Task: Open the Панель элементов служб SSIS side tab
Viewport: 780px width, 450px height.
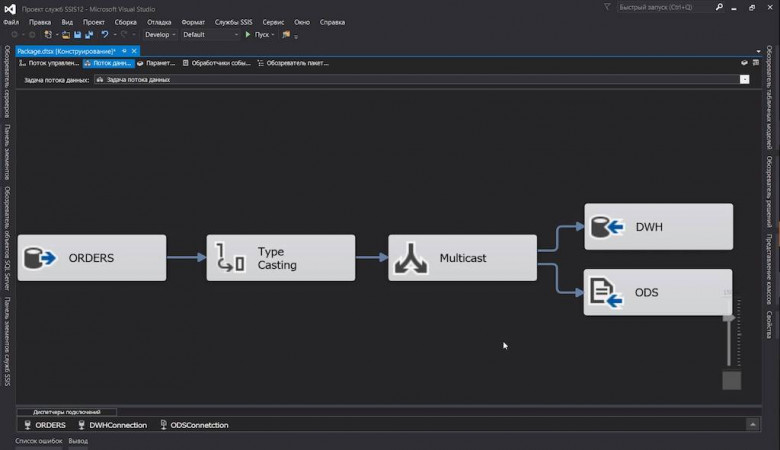Action: click(7, 342)
